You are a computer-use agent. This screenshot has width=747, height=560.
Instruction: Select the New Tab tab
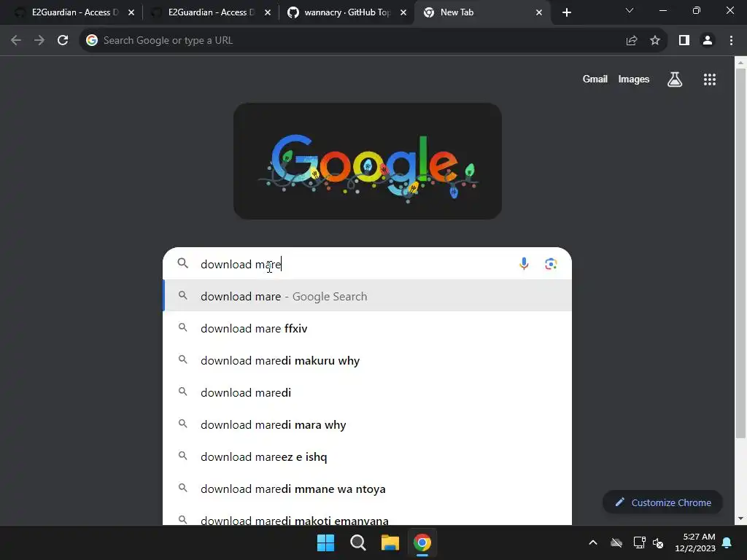pos(481,12)
